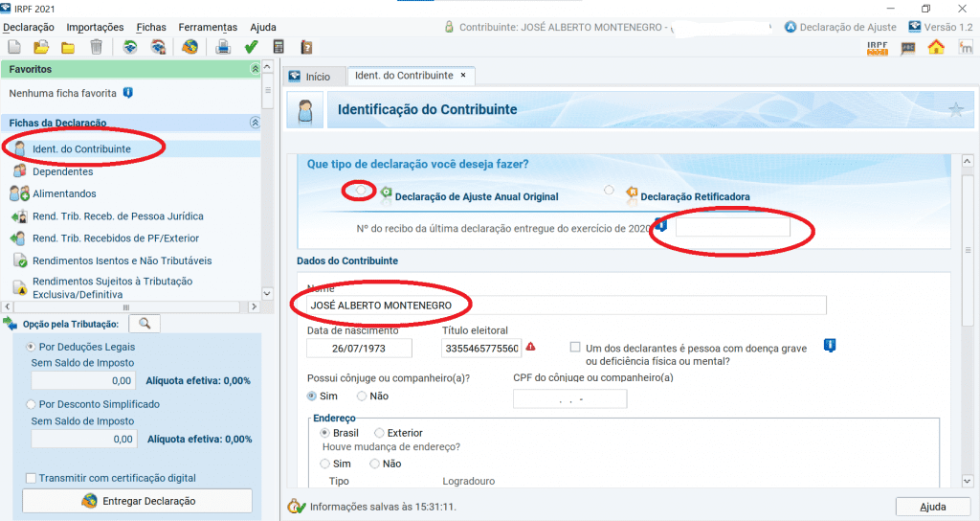Mark this ficha as favorite with the star

click(956, 110)
